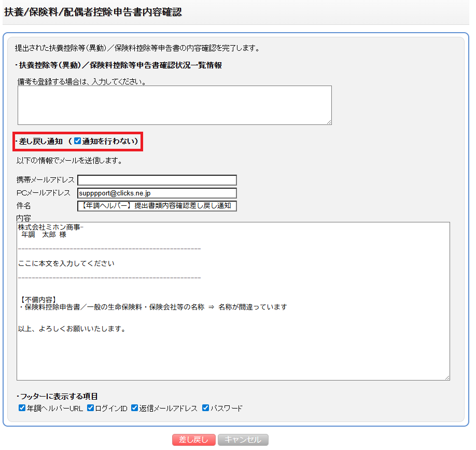
Task: Focus the 携帯メールアドレス input field
Action: click(157, 180)
